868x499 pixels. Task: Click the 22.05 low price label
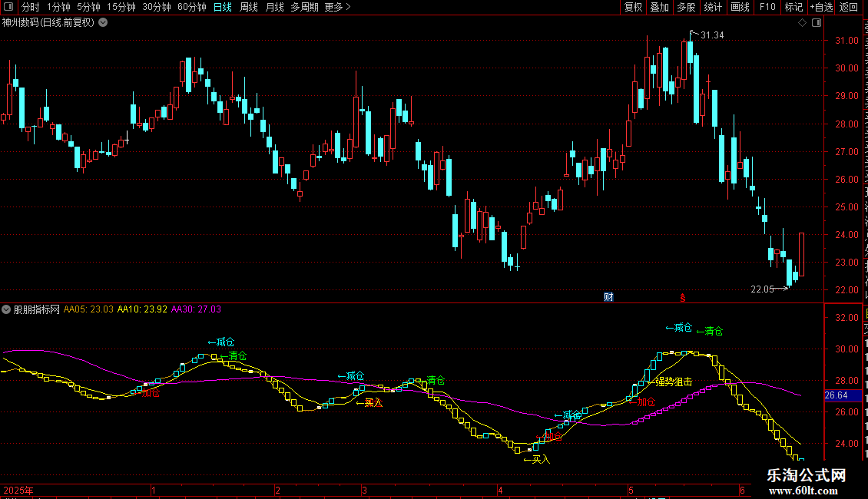tap(762, 289)
